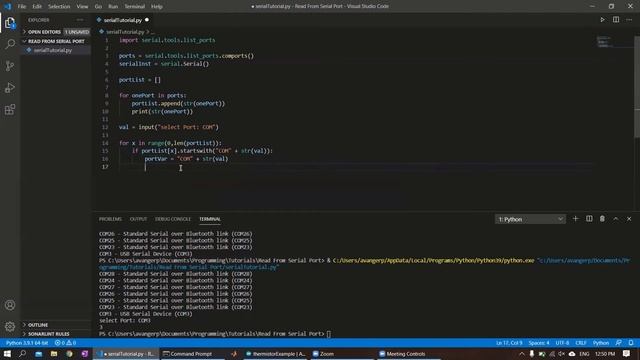Open Explorer panel more actions ellipsis
Viewport: 640px width, 360px height.
click(x=80, y=20)
